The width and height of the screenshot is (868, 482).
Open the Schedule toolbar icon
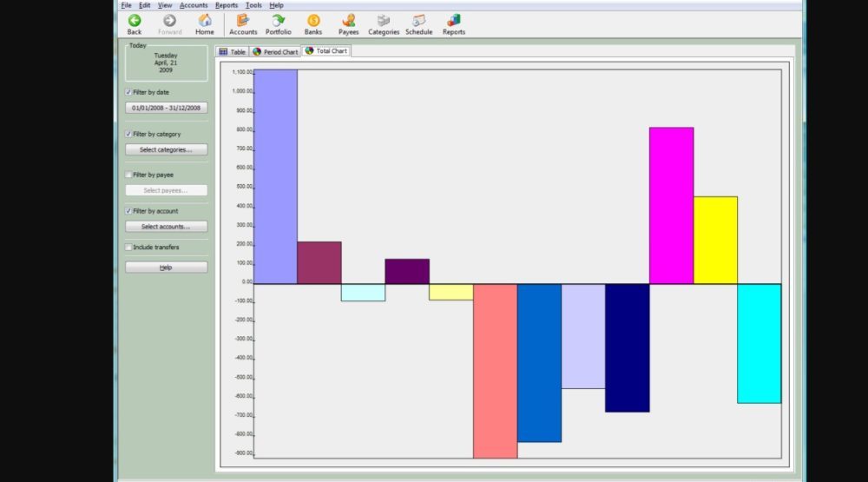pos(418,20)
